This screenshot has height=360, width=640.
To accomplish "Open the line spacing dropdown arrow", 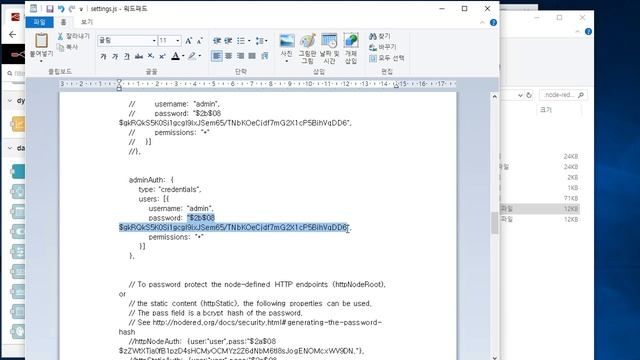I will tap(267, 41).
